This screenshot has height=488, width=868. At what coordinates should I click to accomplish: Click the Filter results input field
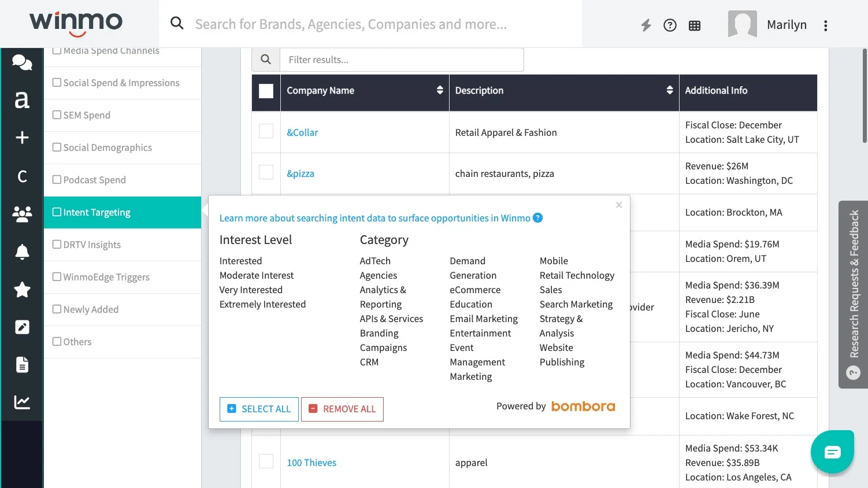pos(402,60)
